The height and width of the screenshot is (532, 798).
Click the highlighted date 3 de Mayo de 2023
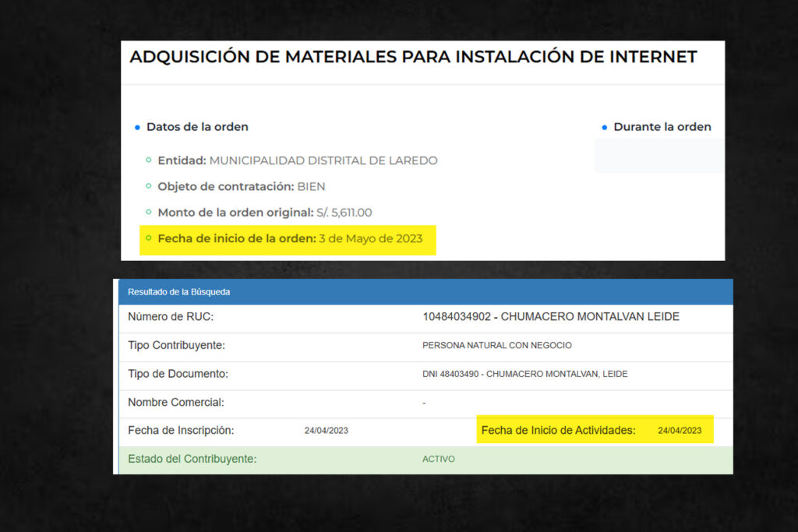(371, 238)
